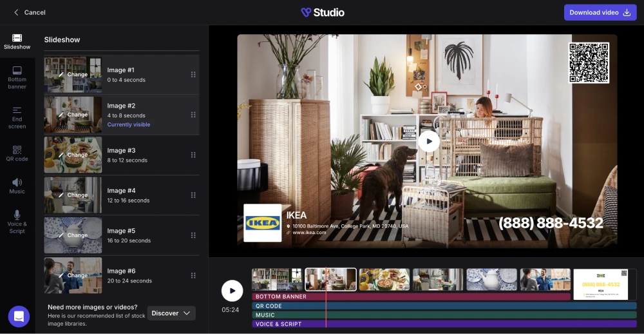Open the QR code panel
This screenshot has height=334, width=644.
17,153
